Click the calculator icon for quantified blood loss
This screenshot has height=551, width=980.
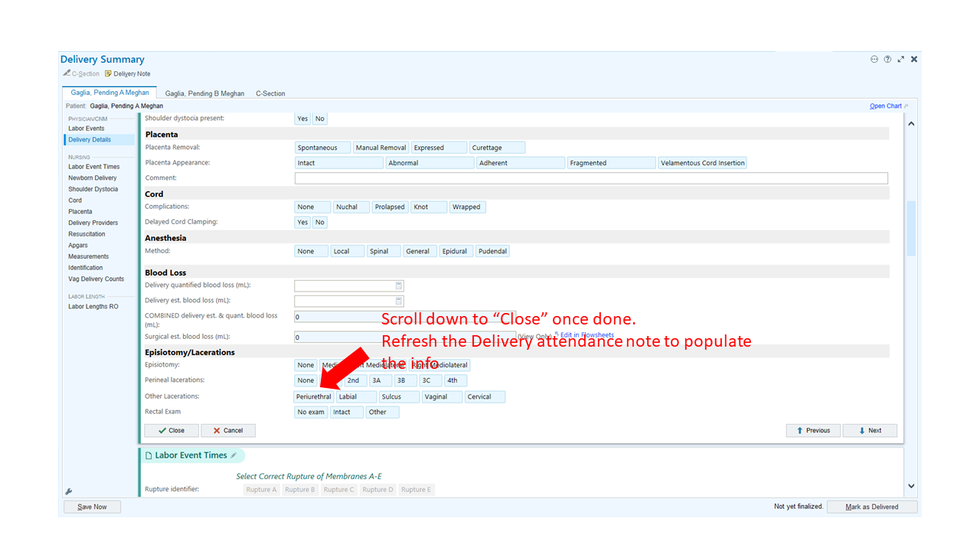(399, 285)
